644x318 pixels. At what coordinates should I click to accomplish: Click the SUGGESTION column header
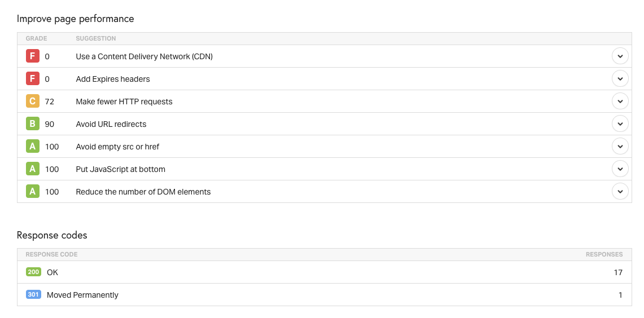(96, 38)
